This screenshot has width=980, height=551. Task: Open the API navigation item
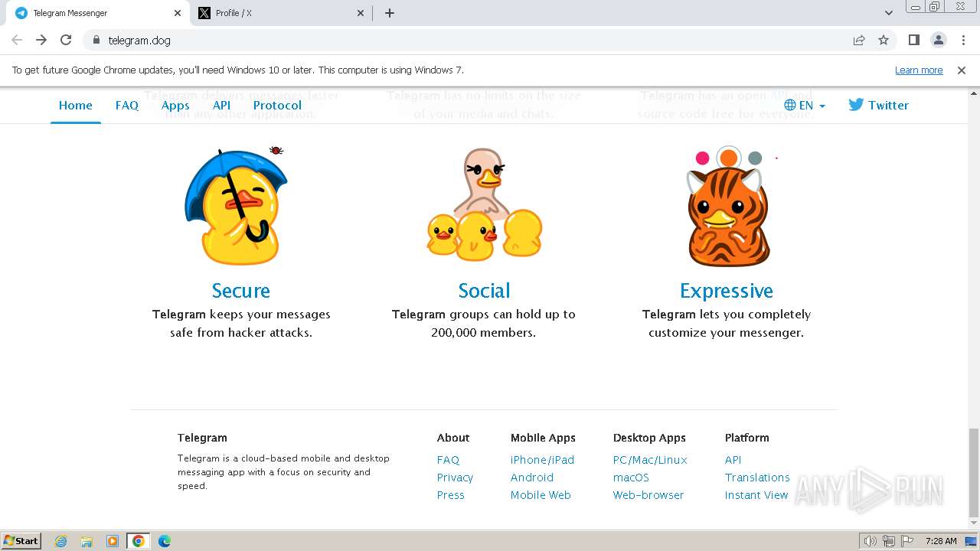click(x=221, y=106)
